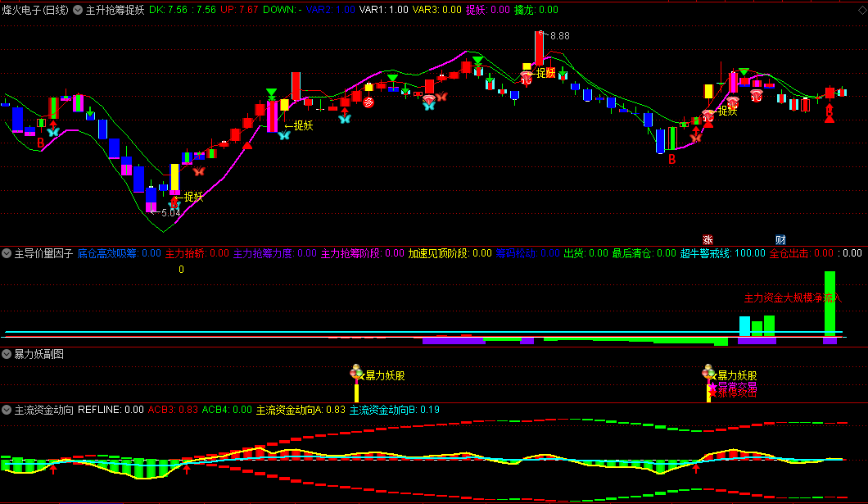Click the VAR3: 0.00 readout
The height and width of the screenshot is (504, 868).
(436, 10)
